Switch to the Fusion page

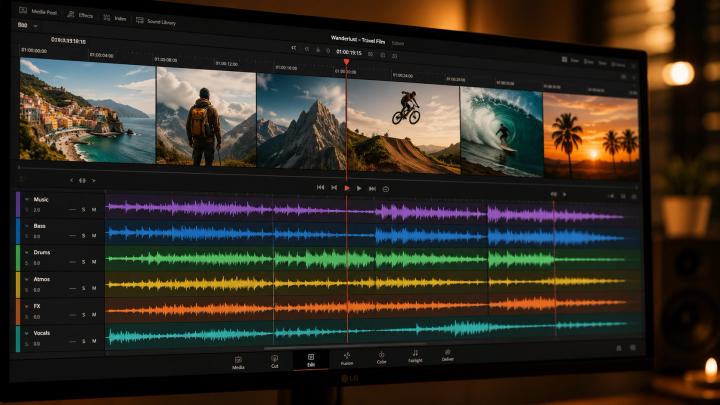[x=347, y=359]
